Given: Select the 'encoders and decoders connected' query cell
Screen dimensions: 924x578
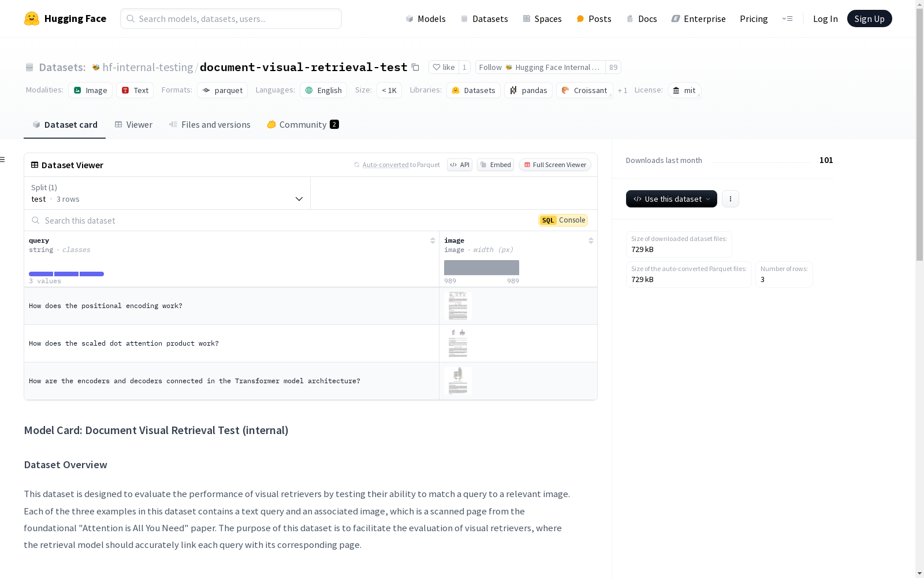Looking at the screenshot, I should pos(232,381).
